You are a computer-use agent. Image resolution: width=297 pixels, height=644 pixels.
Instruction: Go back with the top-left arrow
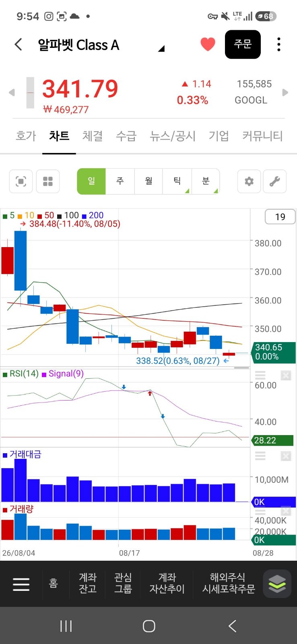[x=18, y=44]
